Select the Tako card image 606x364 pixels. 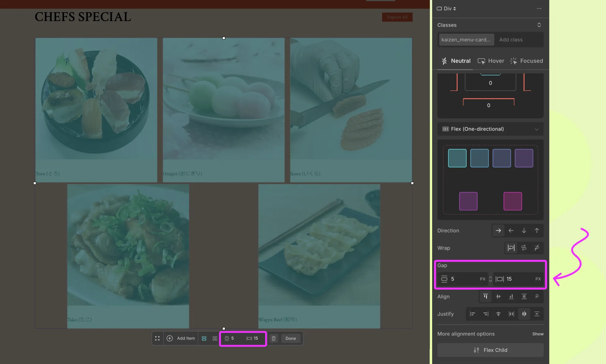pyautogui.click(x=128, y=245)
